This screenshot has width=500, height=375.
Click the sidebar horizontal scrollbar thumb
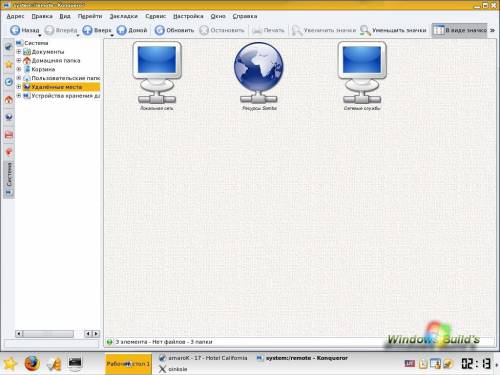click(48, 334)
